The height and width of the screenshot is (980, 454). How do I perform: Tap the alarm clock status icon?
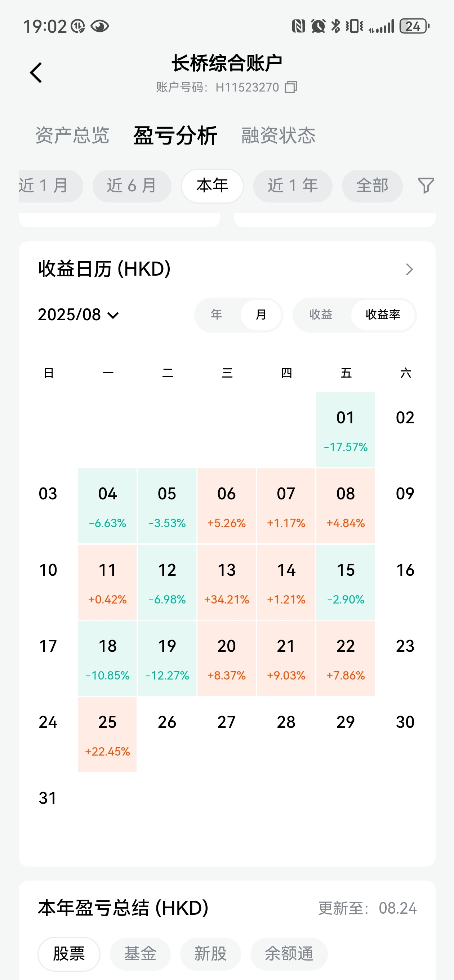318,26
